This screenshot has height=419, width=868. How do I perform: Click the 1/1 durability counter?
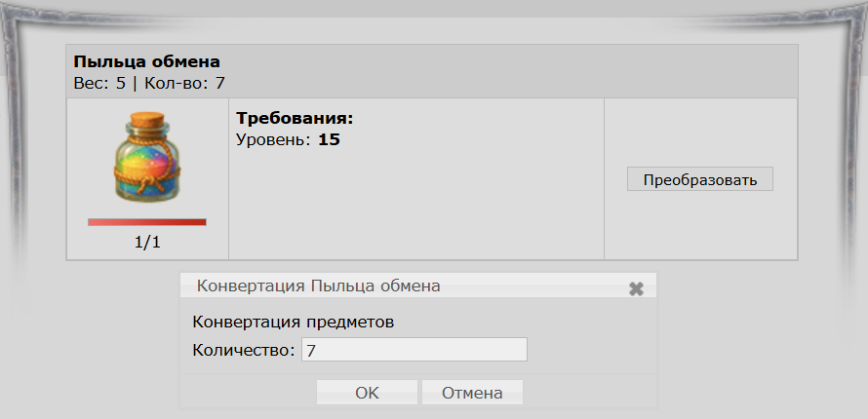(147, 244)
